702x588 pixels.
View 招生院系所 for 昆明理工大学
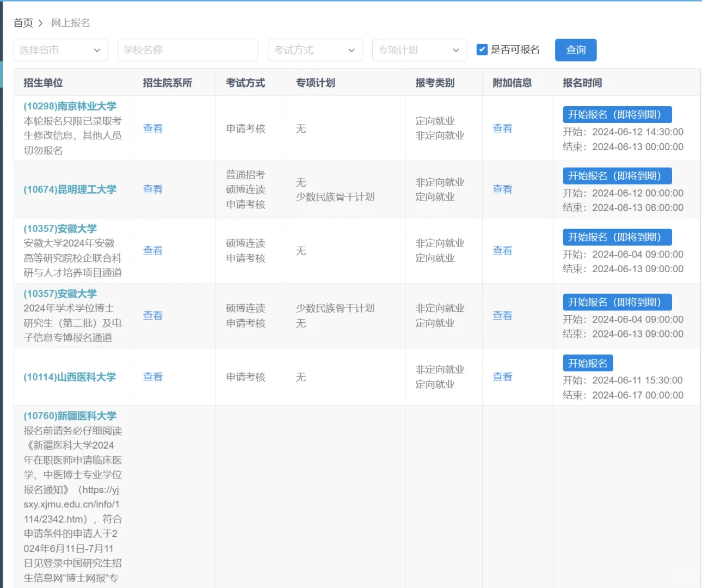click(153, 189)
